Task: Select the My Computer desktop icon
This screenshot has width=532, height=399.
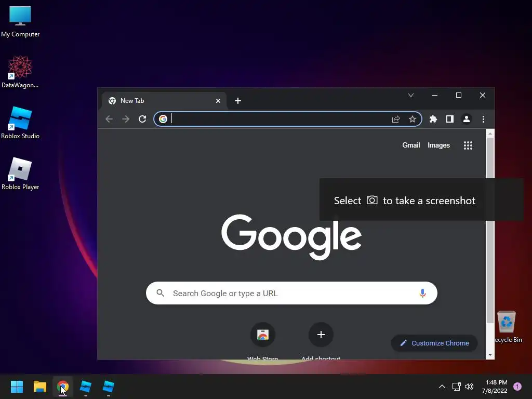Action: point(20,21)
